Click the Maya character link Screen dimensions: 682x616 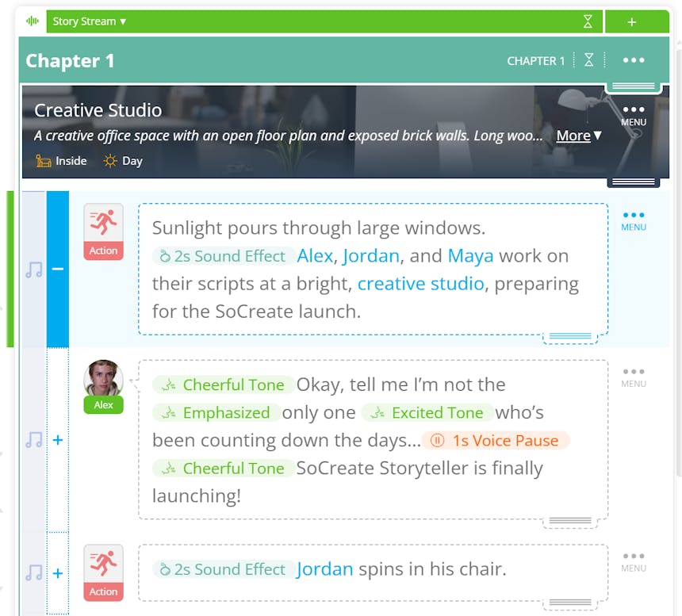(470, 256)
